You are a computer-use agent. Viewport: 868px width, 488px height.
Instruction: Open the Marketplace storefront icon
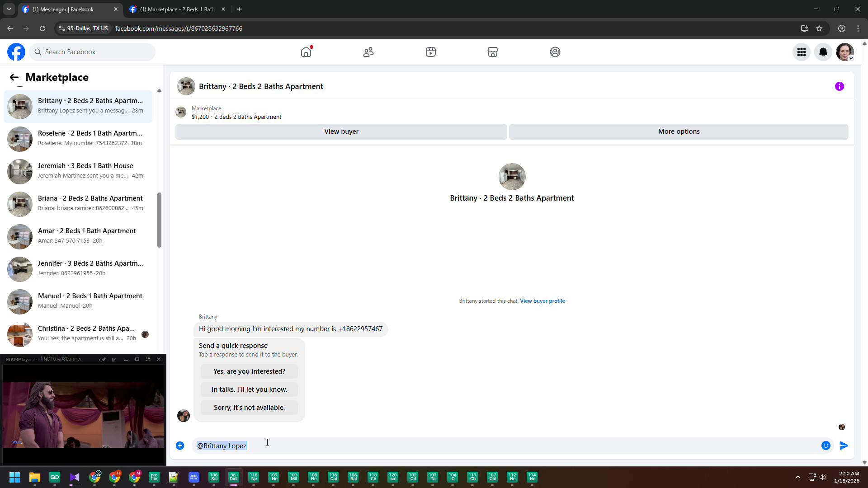coord(493,52)
